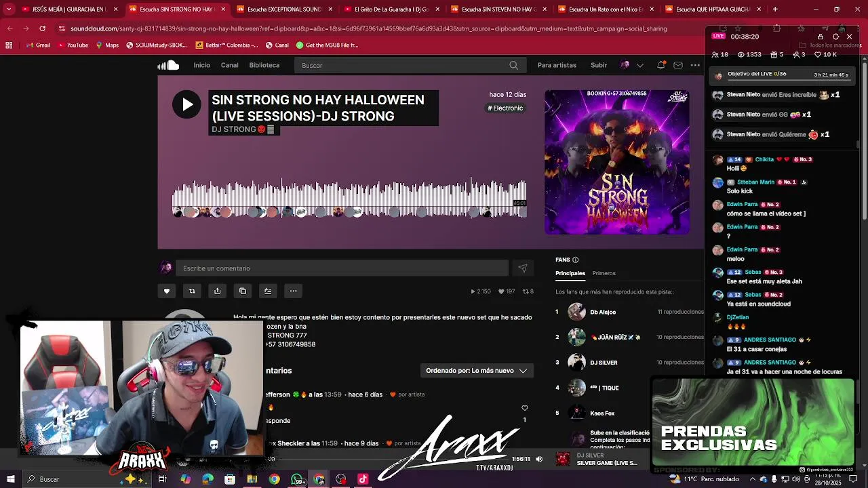Open the SCRUMstudy-SBOK bookmark

[x=158, y=45]
